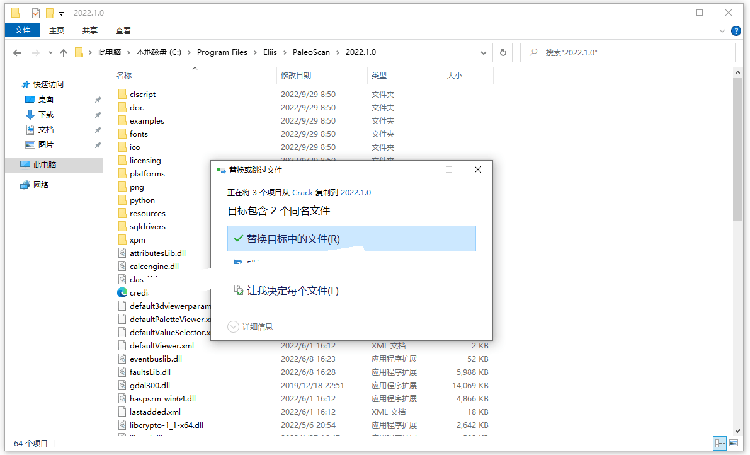Viewport: 750px width, 455px height.
Task: Open Desktop in the navigation pane
Action: click(40, 100)
